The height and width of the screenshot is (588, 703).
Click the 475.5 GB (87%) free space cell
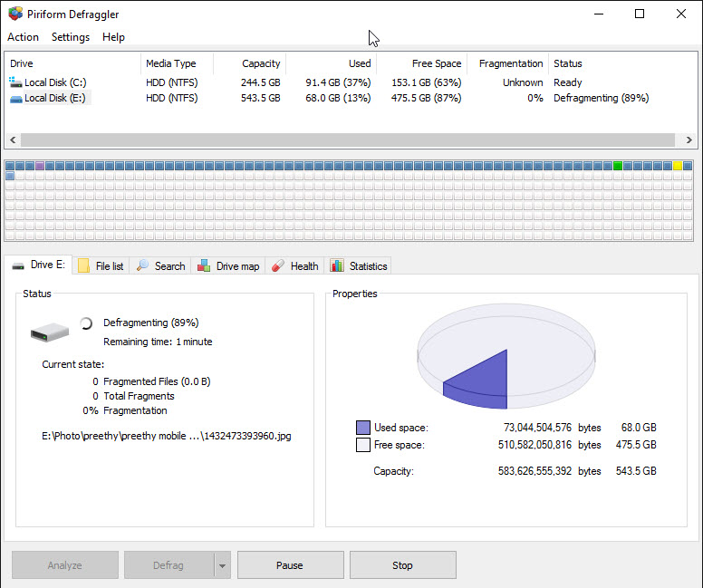pos(427,98)
